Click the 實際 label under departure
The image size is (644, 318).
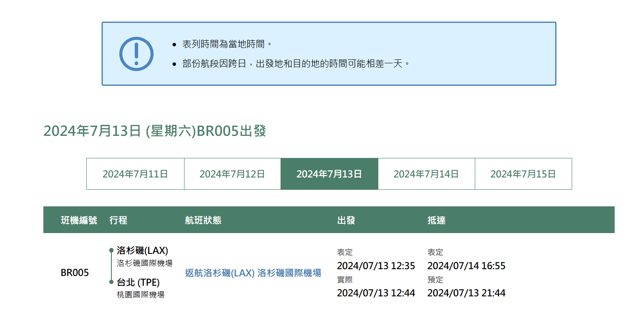345,279
